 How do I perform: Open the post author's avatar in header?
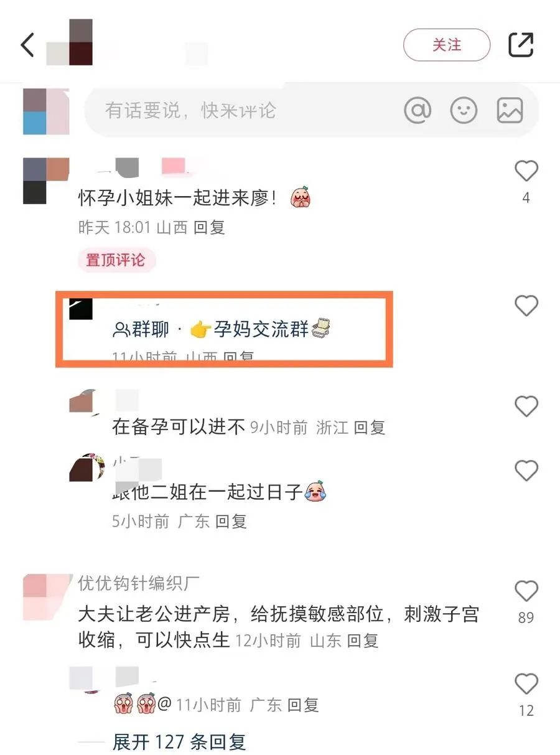tap(70, 42)
